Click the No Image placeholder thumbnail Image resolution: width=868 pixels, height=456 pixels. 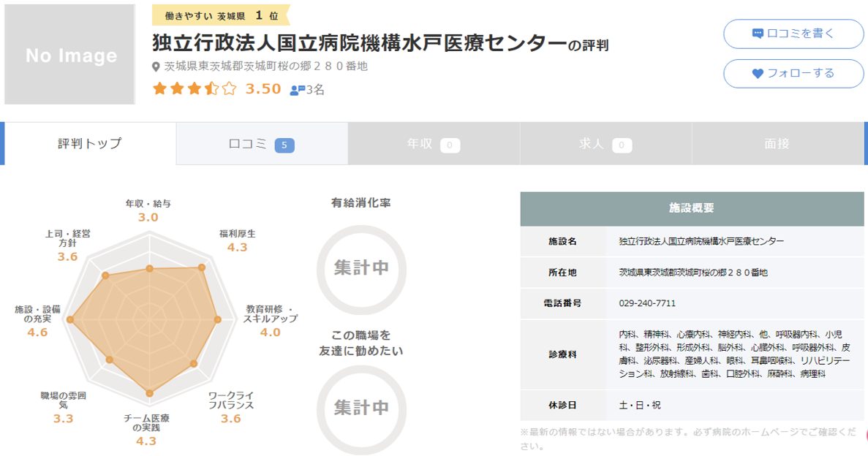pyautogui.click(x=69, y=55)
